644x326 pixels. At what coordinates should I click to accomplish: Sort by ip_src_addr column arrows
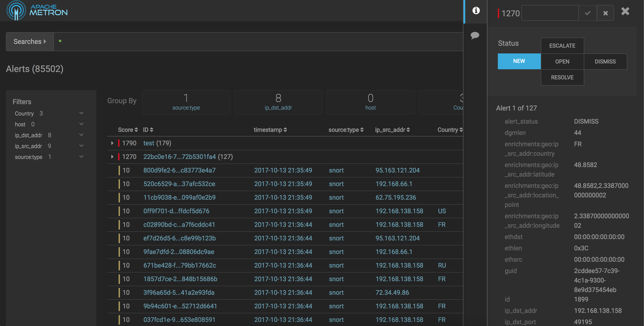click(x=408, y=130)
